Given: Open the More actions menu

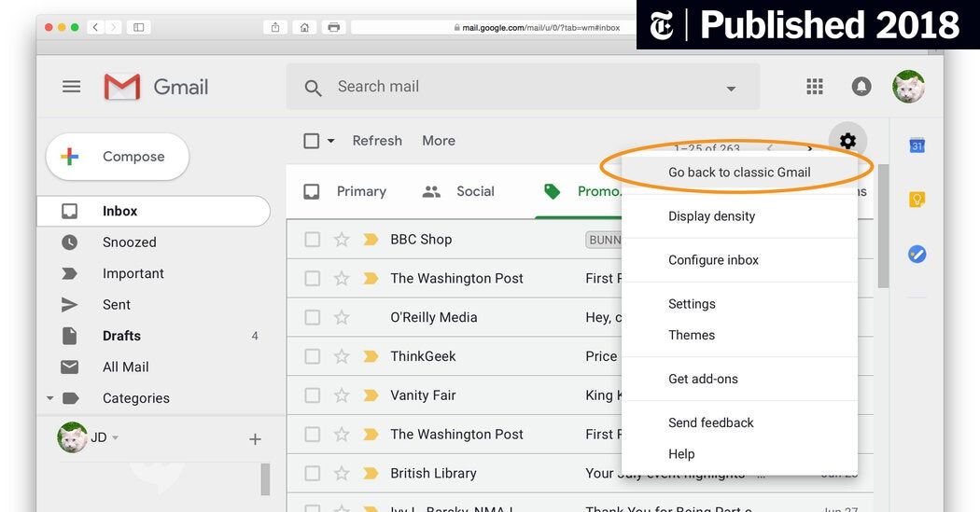Looking at the screenshot, I should pos(439,141).
